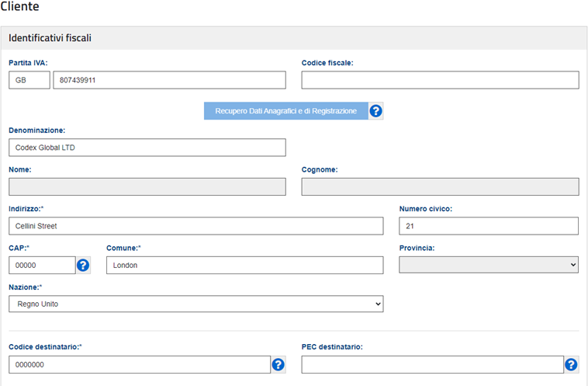Click the CAP field containing 00000

point(42,266)
